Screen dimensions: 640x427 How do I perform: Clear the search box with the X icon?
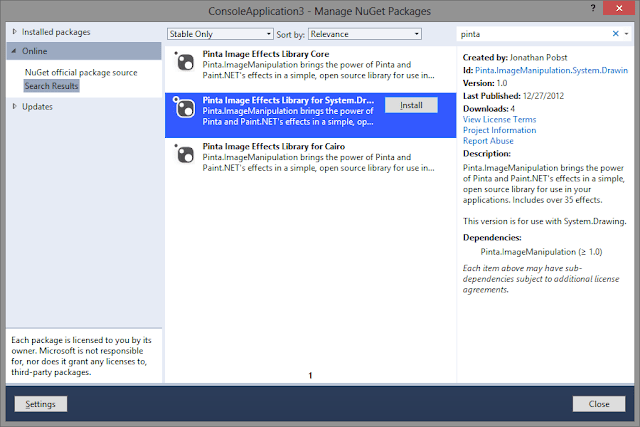pyautogui.click(x=616, y=34)
